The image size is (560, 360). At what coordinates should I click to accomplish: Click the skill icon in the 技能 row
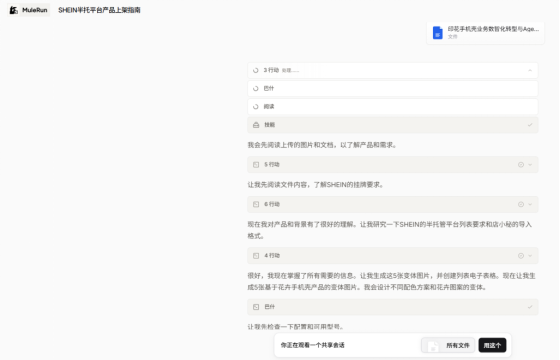[x=256, y=125]
